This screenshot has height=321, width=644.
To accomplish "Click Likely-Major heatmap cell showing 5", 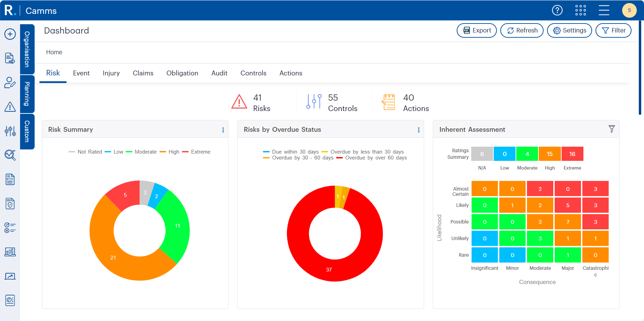I will pos(568,205).
